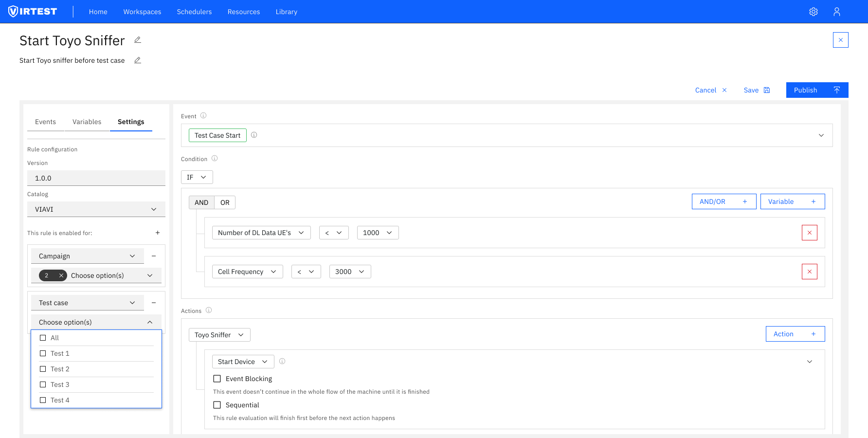Click the Version field showing 1.0.0
Screen dimensions: 868x438
click(96, 178)
